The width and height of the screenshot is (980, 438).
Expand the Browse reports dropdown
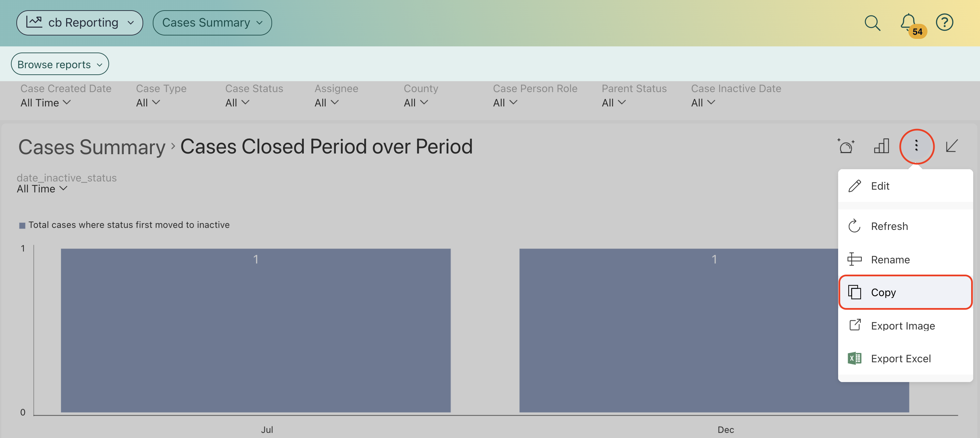[60, 64]
